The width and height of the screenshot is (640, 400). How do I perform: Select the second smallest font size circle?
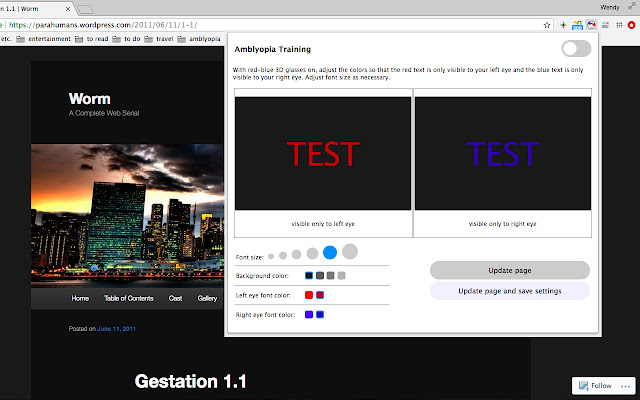point(283,256)
